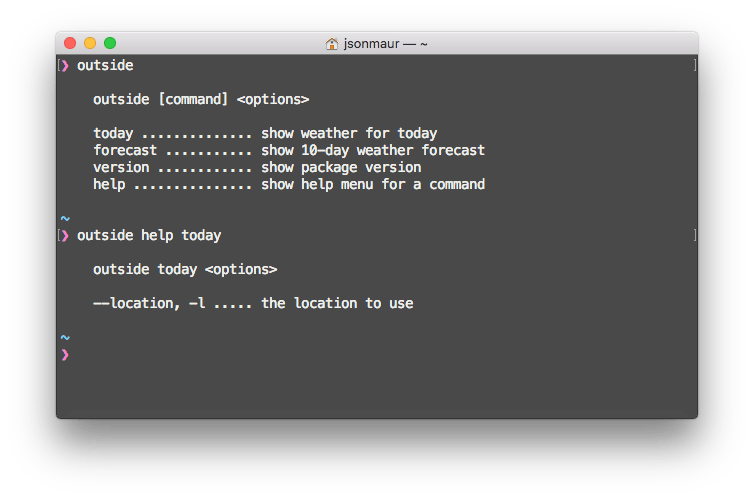This screenshot has height=499, width=754.
Task: Click the home folder icon in title bar
Action: tap(332, 44)
